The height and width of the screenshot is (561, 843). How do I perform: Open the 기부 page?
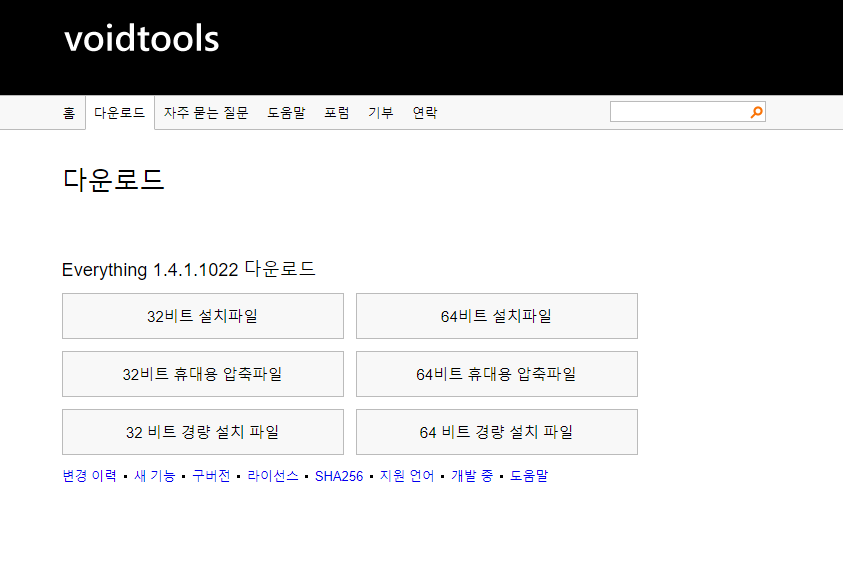click(381, 112)
